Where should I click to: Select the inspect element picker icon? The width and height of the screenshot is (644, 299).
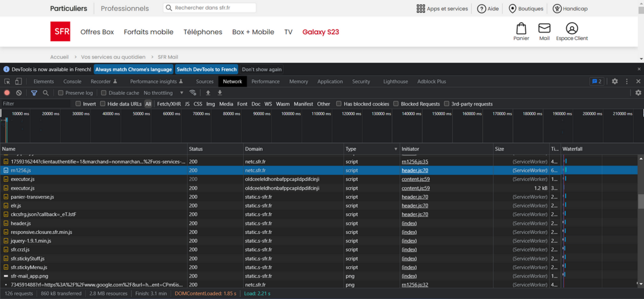[7, 81]
